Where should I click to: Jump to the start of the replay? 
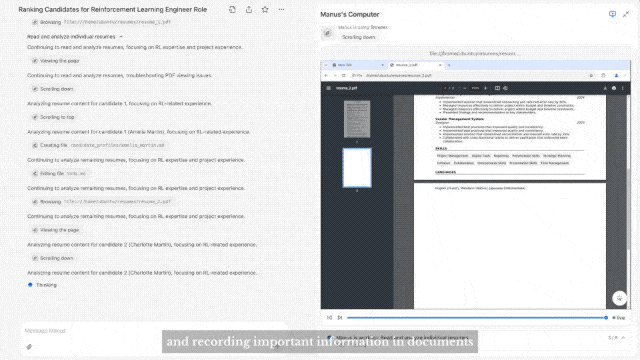pos(329,318)
